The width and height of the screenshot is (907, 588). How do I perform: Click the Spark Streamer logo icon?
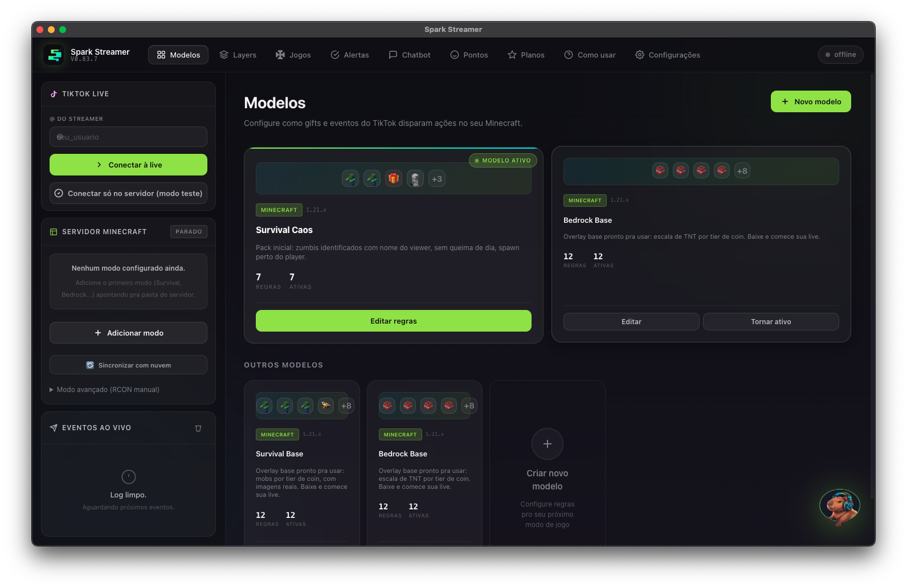coord(54,55)
